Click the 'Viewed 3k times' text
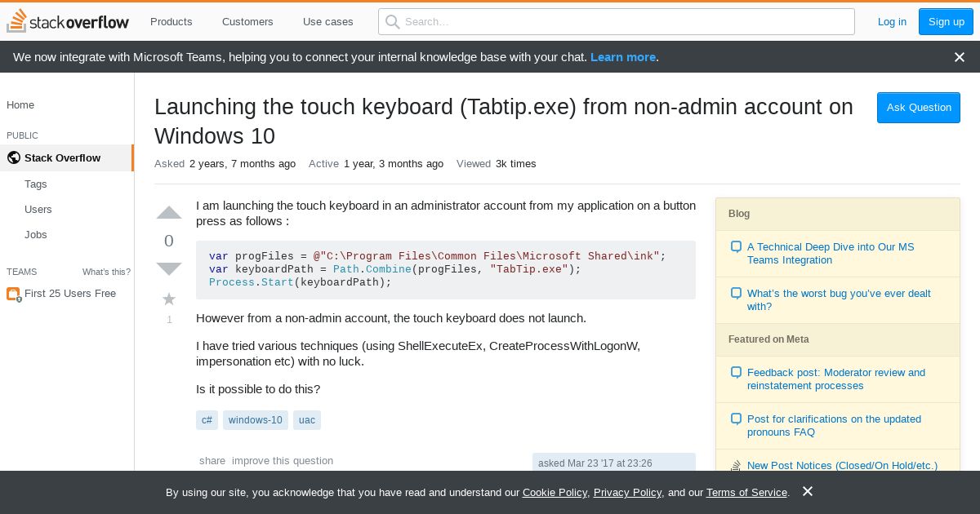This screenshot has height=514, width=980. tap(497, 164)
